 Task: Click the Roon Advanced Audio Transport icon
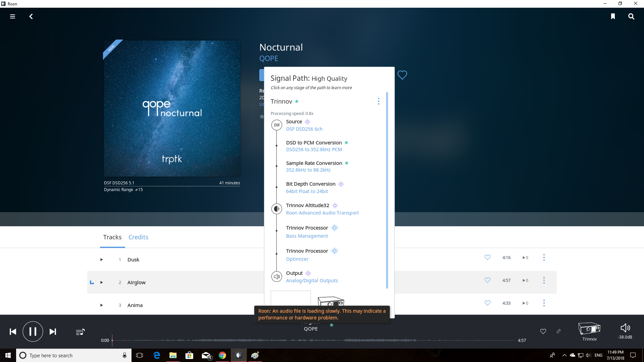pos(277,209)
